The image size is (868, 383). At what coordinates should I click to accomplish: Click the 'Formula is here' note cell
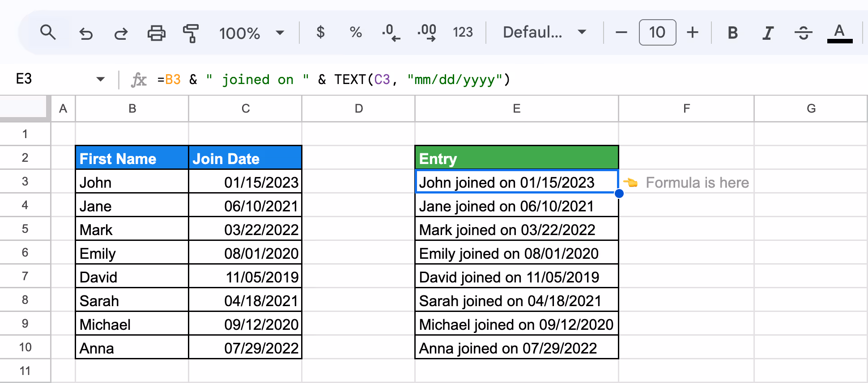(686, 181)
